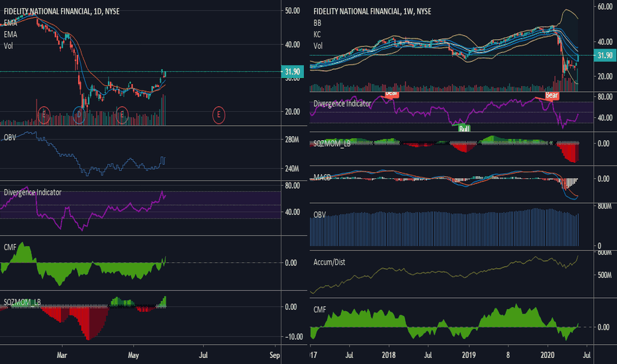The width and height of the screenshot is (617, 364).
Task: Click the Mar date on daily time axis
Action: click(62, 355)
